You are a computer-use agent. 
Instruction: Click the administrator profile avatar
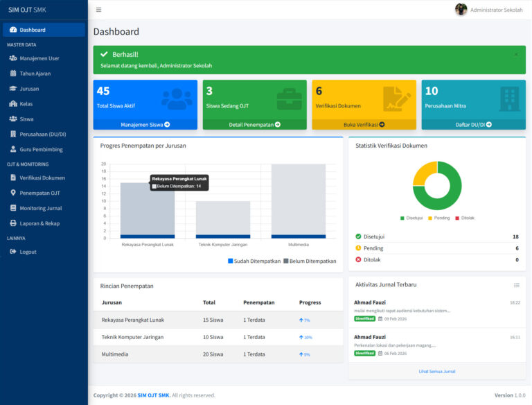pyautogui.click(x=461, y=10)
